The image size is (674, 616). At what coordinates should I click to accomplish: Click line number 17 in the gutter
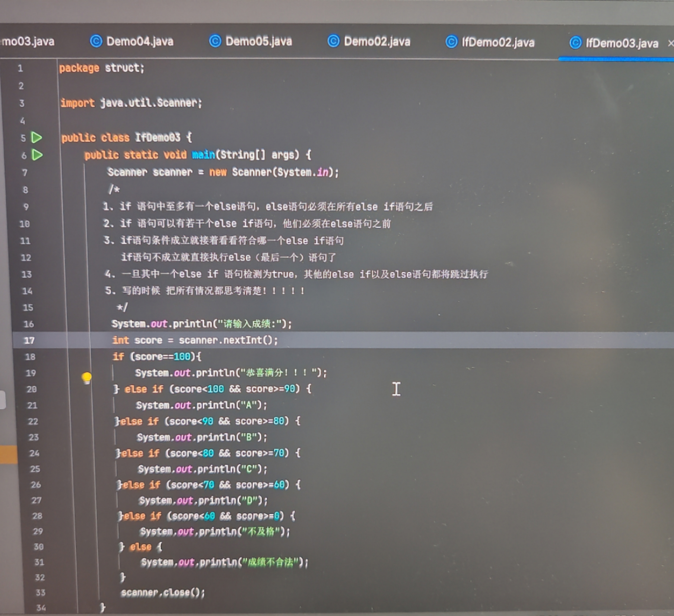pos(29,340)
